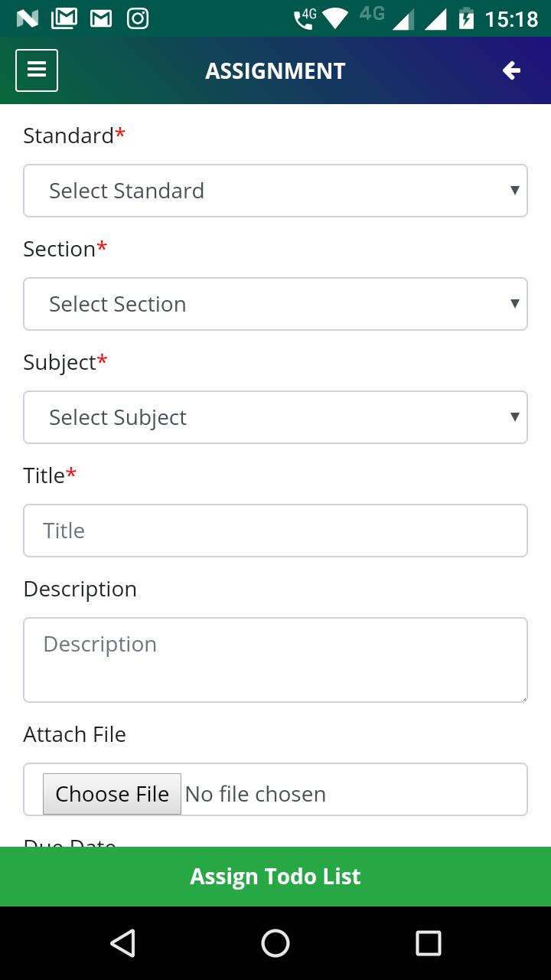Tap the ASSIGNMENT header title
551x980 pixels.
(x=275, y=71)
